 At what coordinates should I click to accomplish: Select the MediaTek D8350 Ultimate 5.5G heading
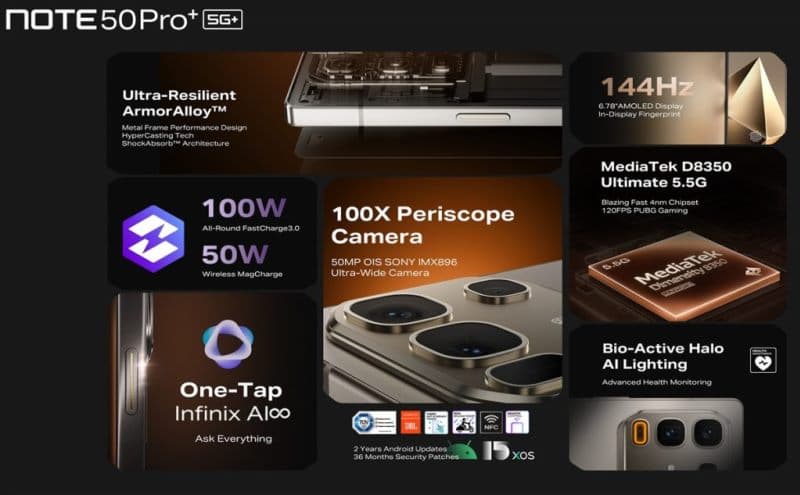pyautogui.click(x=666, y=175)
